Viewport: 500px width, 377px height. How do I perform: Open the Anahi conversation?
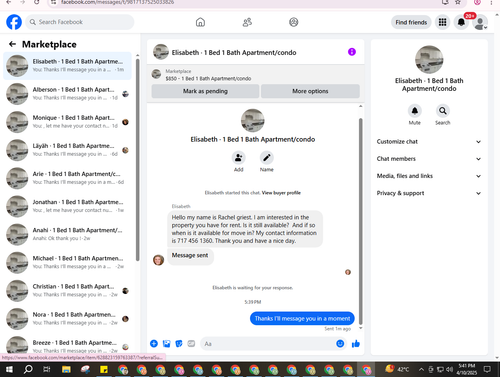[68, 234]
